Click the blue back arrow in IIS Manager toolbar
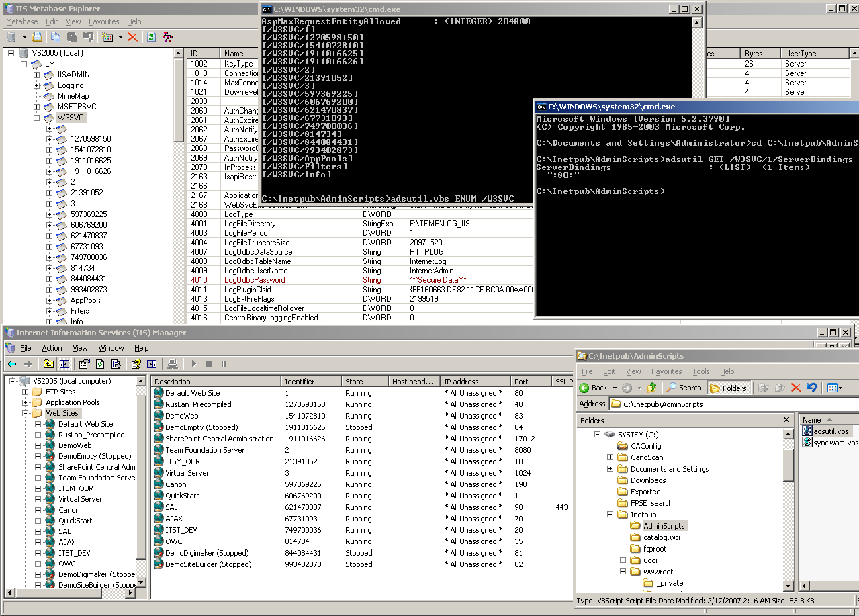 [12, 364]
